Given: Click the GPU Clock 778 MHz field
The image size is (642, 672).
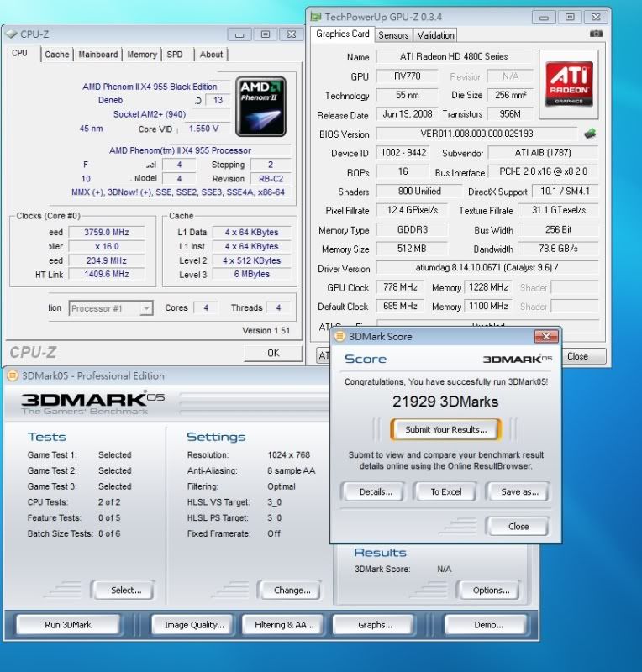Looking at the screenshot, I should [400, 287].
